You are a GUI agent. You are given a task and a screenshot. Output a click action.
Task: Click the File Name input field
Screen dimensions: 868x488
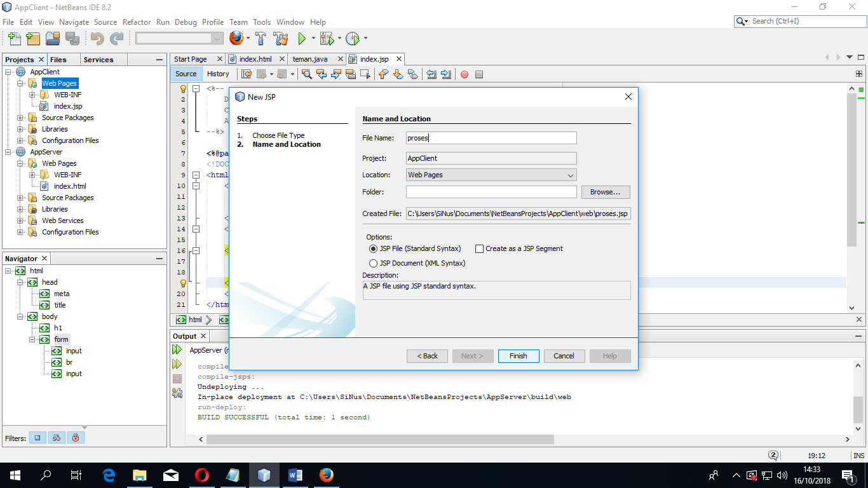point(491,138)
